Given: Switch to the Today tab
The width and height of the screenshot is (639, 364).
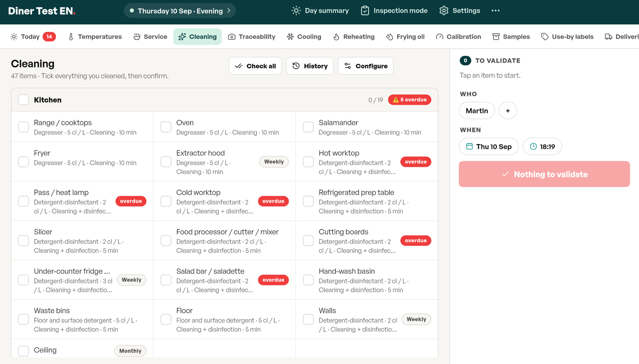Looking at the screenshot, I should 33,37.
